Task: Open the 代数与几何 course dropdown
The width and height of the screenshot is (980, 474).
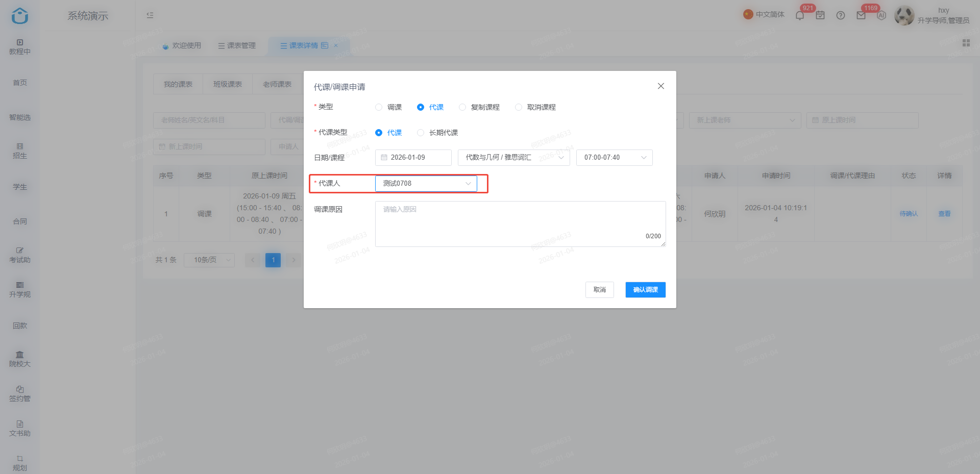Action: [514, 158]
